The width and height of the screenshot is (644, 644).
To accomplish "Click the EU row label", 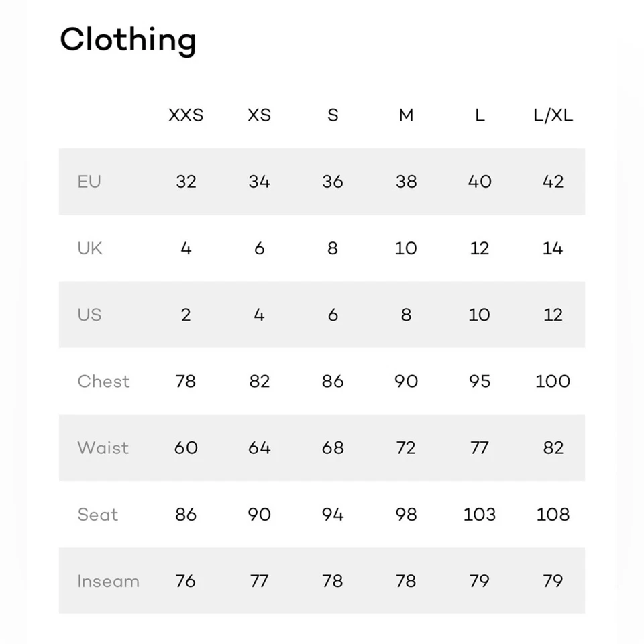I will pyautogui.click(x=89, y=182).
